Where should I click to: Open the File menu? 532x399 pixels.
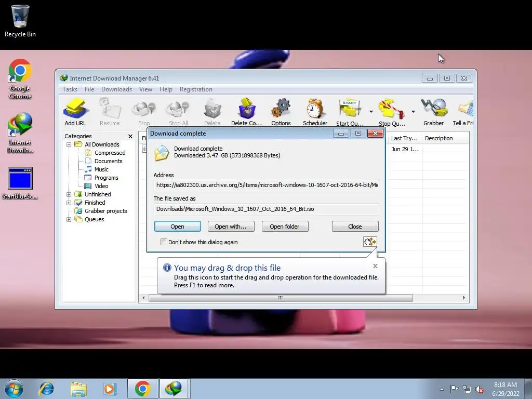pyautogui.click(x=89, y=89)
